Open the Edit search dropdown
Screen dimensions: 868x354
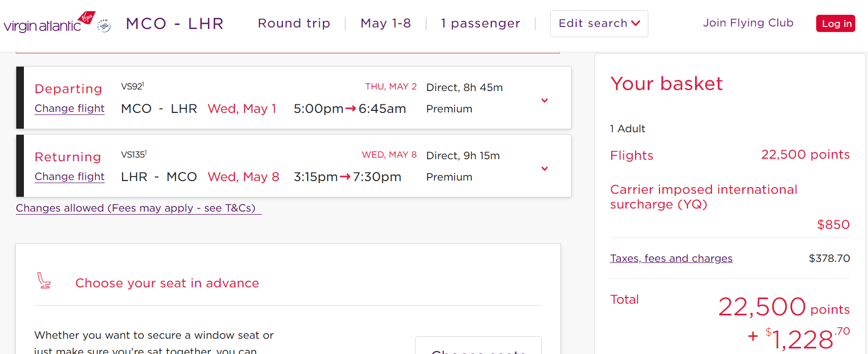click(599, 23)
